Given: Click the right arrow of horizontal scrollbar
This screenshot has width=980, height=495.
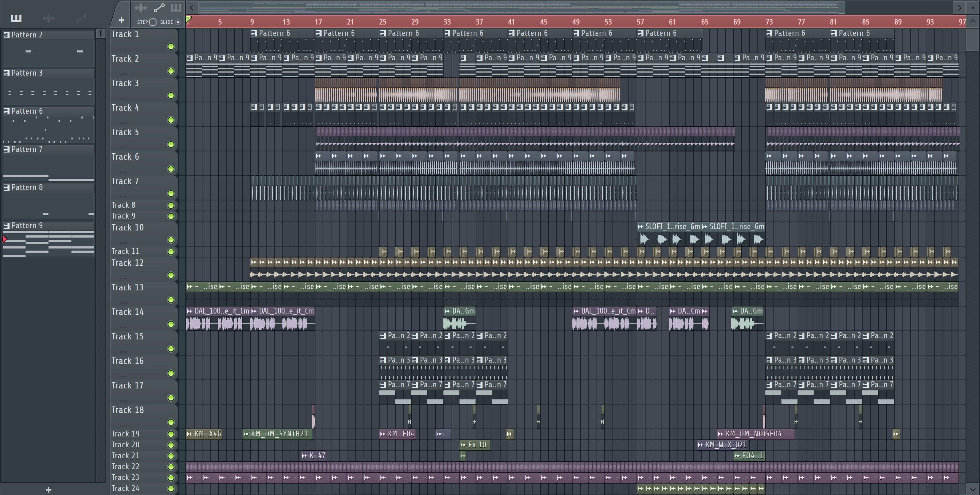Looking at the screenshot, I should click(959, 7).
